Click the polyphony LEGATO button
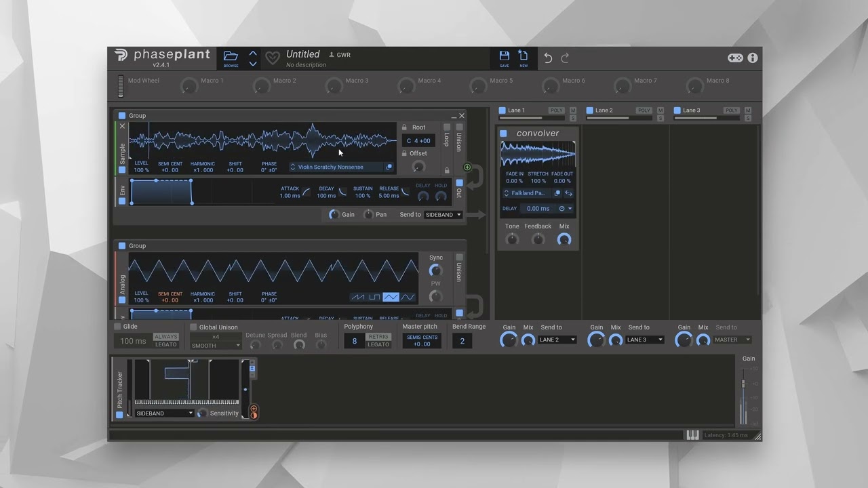 pyautogui.click(x=378, y=344)
